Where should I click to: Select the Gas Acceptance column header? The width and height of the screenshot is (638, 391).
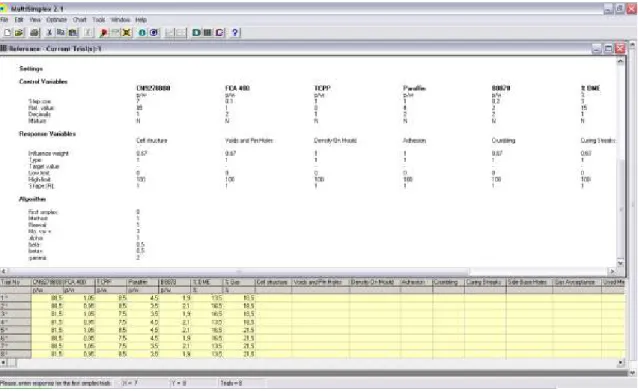[x=577, y=282]
